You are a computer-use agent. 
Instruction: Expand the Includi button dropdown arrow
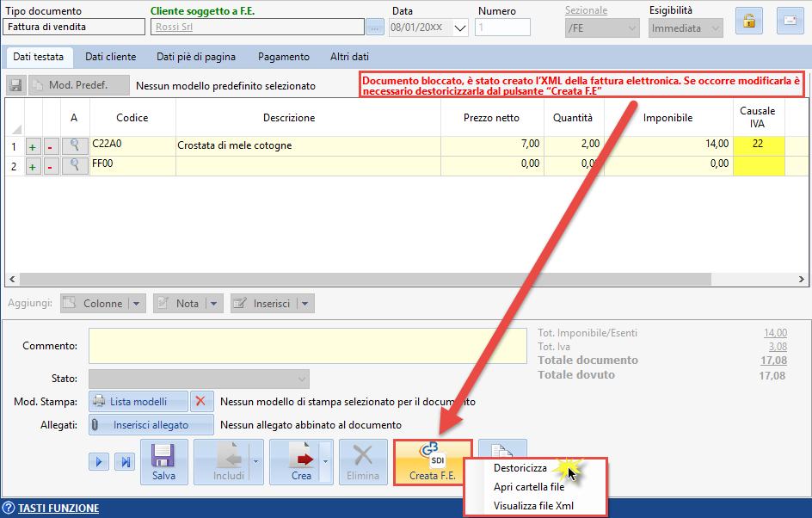pyautogui.click(x=255, y=462)
